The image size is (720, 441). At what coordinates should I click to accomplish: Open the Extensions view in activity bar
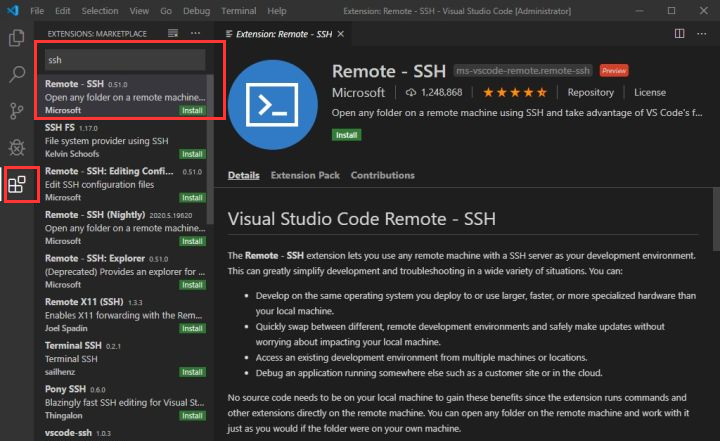coord(17,184)
